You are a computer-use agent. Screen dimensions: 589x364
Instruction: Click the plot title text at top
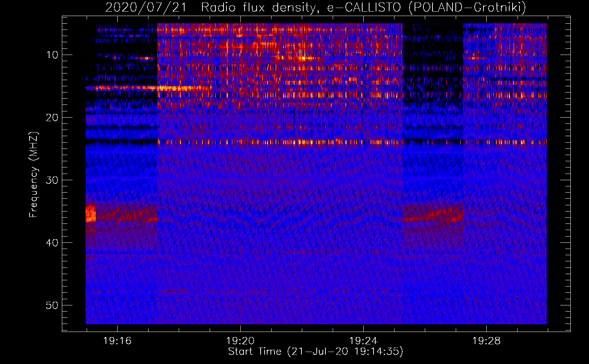click(x=316, y=7)
